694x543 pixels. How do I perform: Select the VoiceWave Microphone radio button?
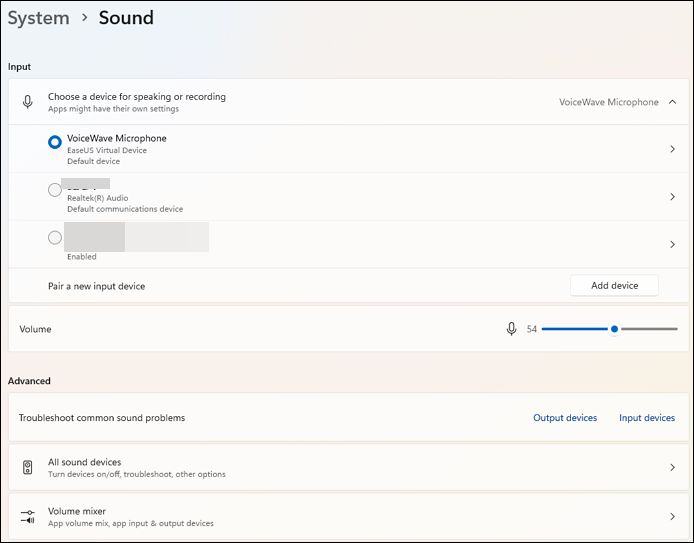(x=55, y=142)
